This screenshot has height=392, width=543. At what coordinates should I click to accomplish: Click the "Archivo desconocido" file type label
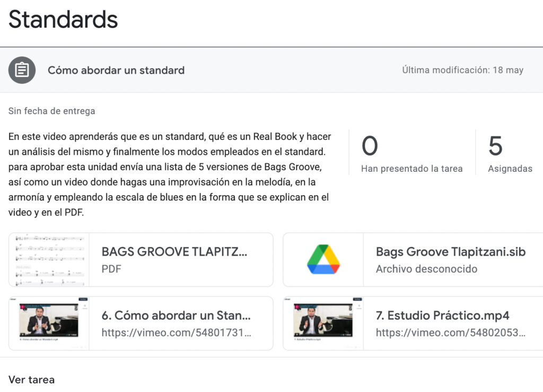[x=426, y=269]
